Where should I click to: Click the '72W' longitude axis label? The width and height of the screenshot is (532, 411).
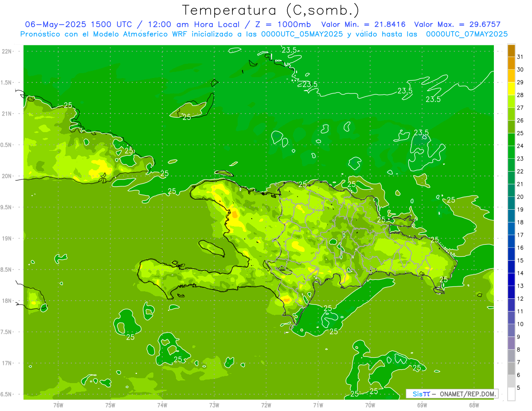tap(266, 405)
